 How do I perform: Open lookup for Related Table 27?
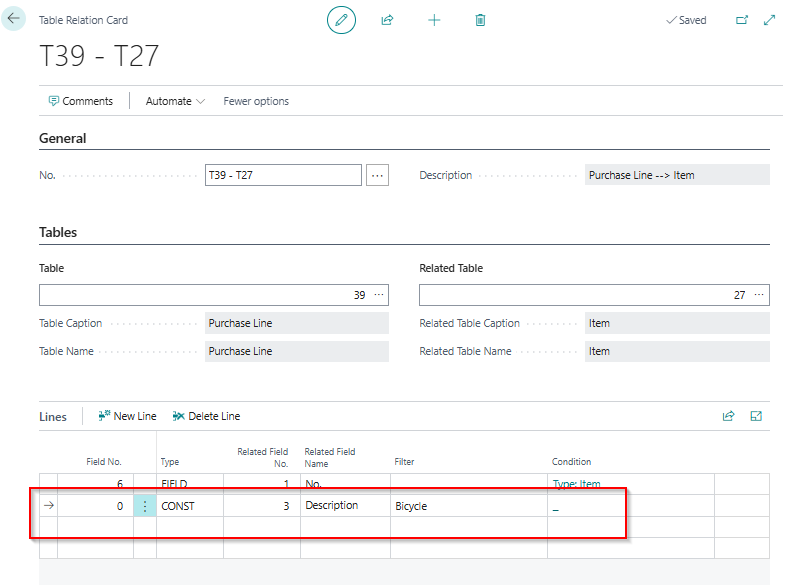759,295
